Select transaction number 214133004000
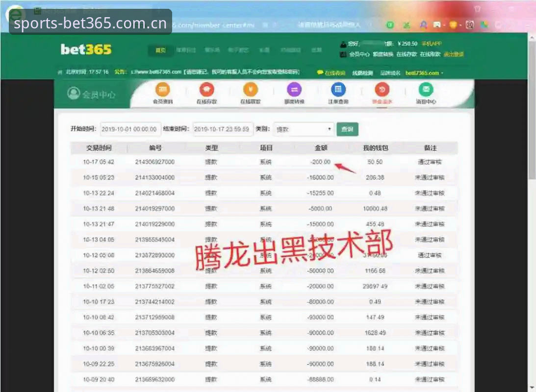536x392 pixels. pyautogui.click(x=155, y=177)
